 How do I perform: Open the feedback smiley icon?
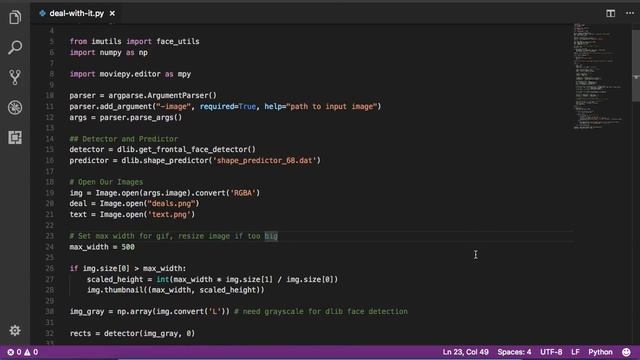[x=626, y=352]
